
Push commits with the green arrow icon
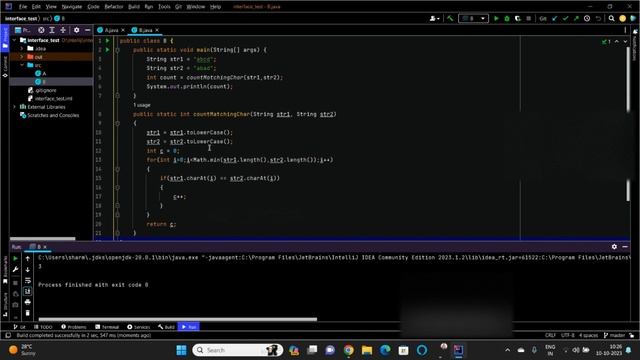[576, 18]
